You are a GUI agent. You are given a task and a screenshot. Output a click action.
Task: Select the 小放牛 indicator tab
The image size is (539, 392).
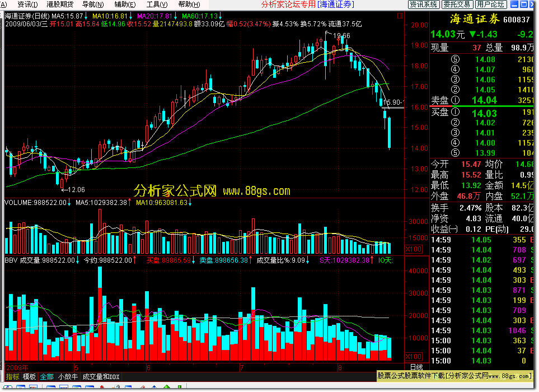pos(68,377)
